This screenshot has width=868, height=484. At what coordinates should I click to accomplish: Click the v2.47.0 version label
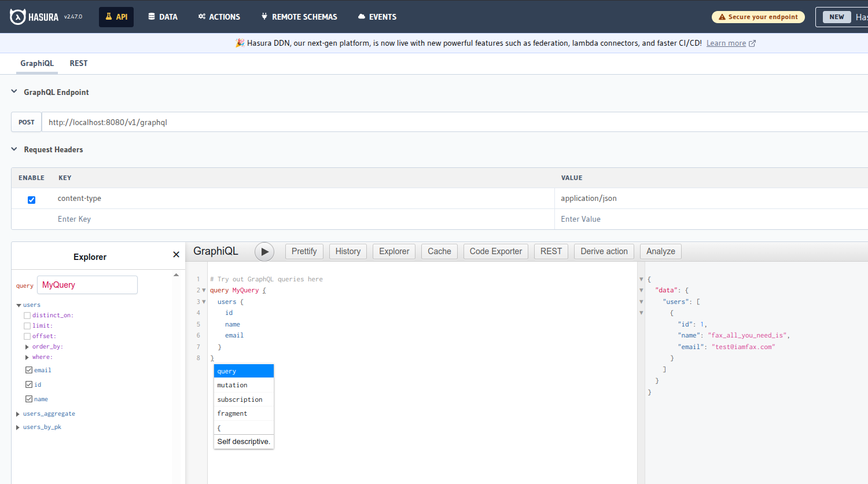(x=73, y=17)
